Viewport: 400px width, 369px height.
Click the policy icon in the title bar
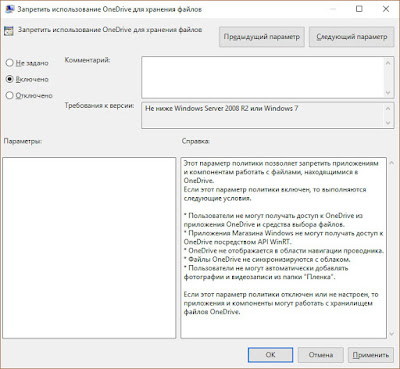(10, 9)
